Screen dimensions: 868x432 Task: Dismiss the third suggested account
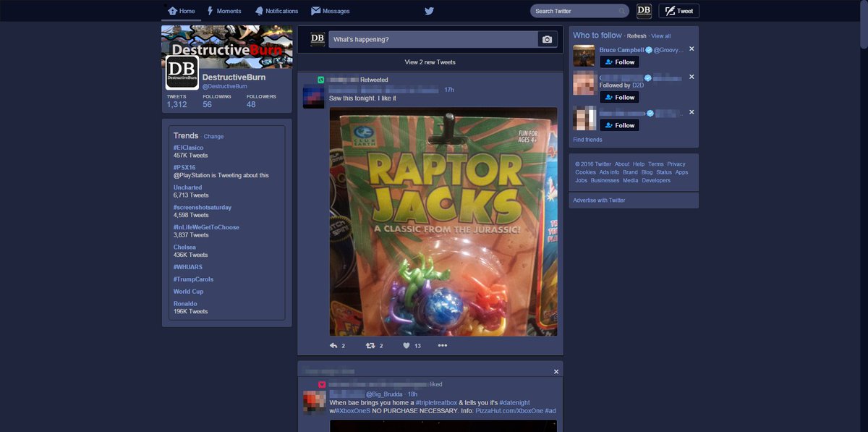pyautogui.click(x=692, y=112)
